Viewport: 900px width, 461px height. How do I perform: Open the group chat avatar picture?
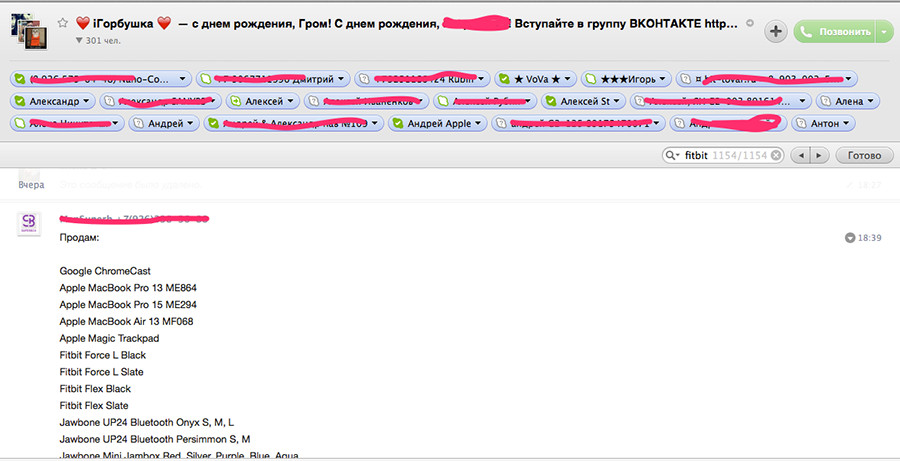29,32
